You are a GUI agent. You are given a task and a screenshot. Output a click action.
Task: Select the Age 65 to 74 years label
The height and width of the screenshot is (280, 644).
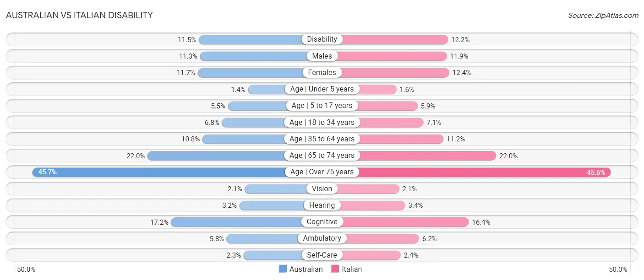pyautogui.click(x=322, y=156)
